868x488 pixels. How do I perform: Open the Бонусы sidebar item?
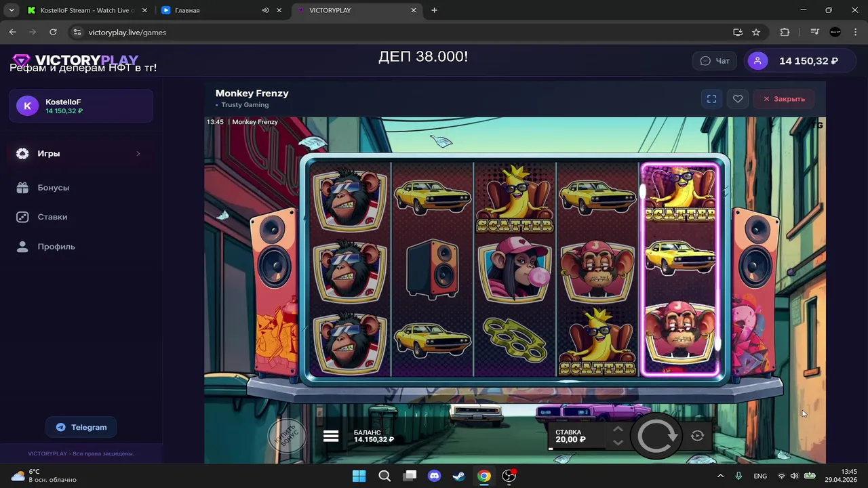81,188
